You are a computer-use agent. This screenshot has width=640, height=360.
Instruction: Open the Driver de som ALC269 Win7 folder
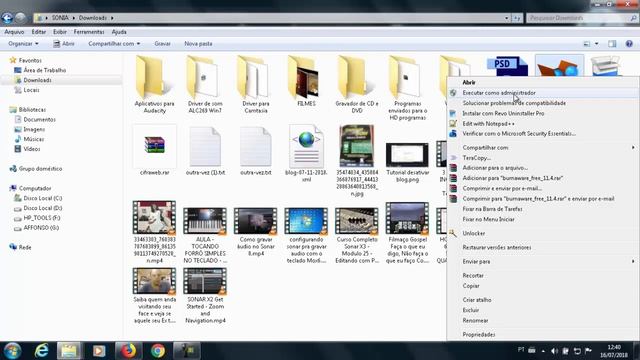205,85
